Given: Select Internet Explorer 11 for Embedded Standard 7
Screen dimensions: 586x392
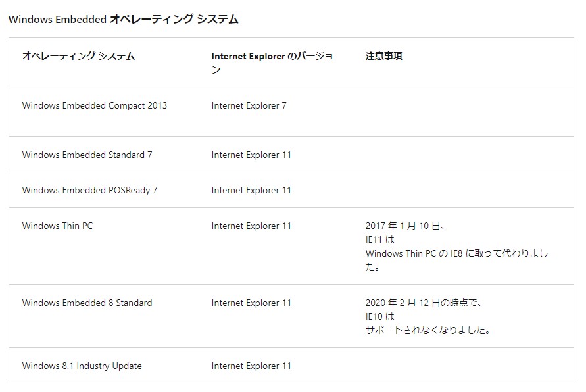Looking at the screenshot, I should tap(252, 155).
